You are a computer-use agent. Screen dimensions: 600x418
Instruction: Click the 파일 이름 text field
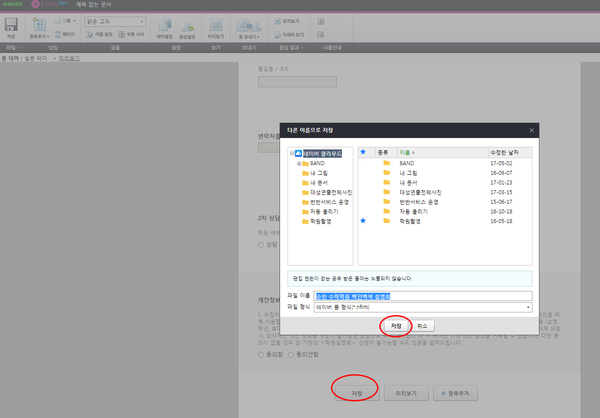coord(423,296)
